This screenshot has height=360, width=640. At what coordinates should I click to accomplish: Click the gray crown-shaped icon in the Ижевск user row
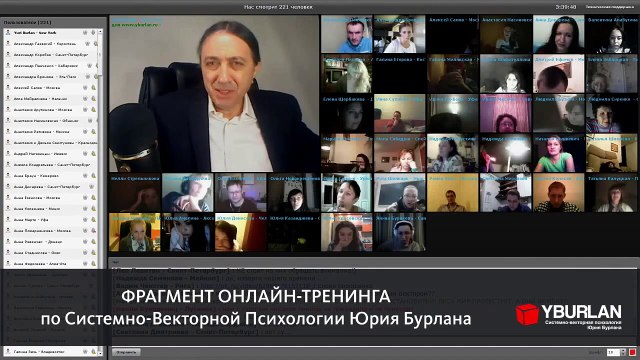[x=85, y=153]
